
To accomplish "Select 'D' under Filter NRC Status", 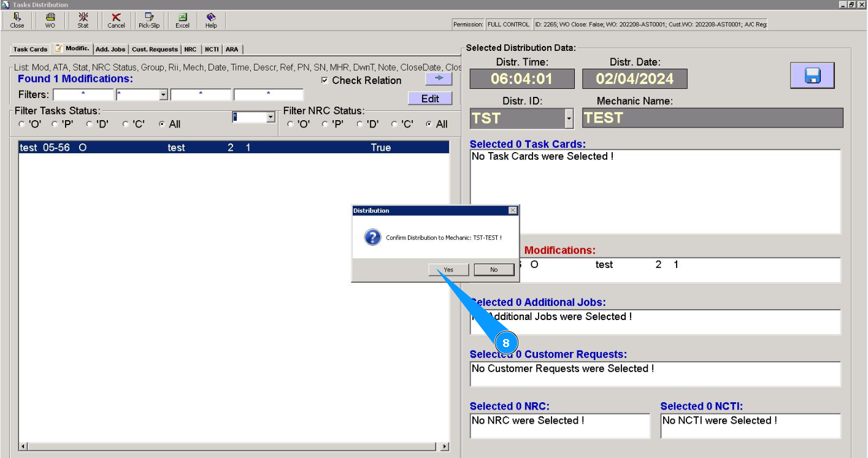I will pyautogui.click(x=359, y=124).
